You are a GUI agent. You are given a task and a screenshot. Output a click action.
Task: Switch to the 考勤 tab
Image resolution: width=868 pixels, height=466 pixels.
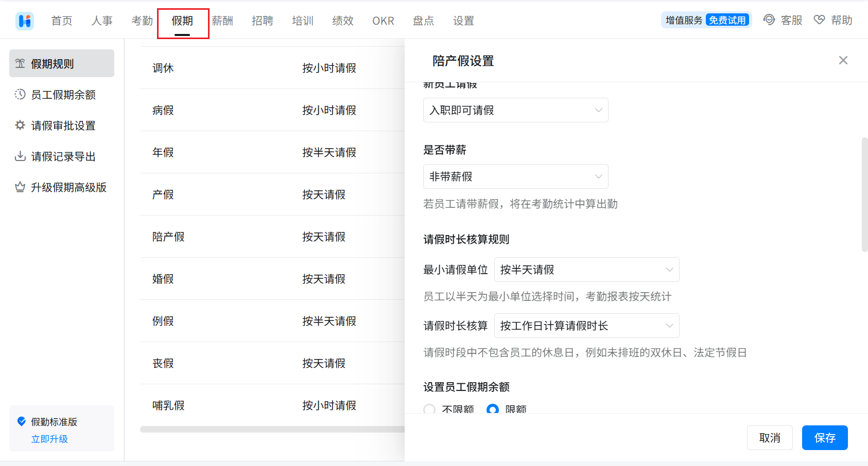click(x=142, y=21)
